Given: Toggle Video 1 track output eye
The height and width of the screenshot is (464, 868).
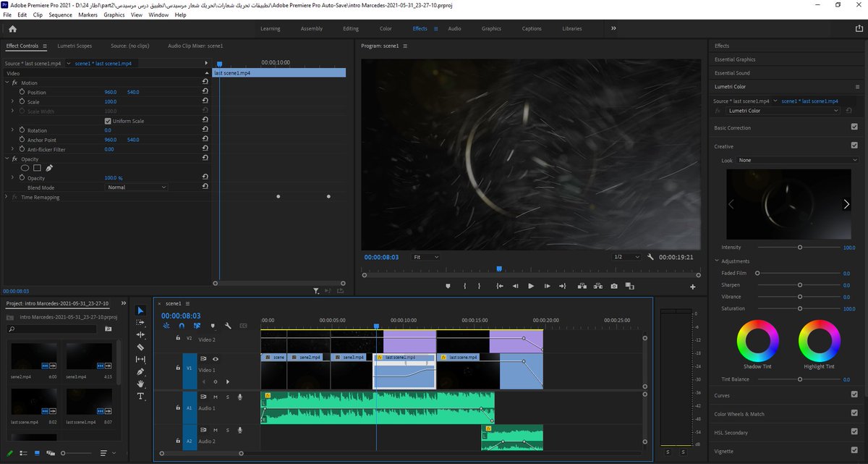Looking at the screenshot, I should [216, 358].
